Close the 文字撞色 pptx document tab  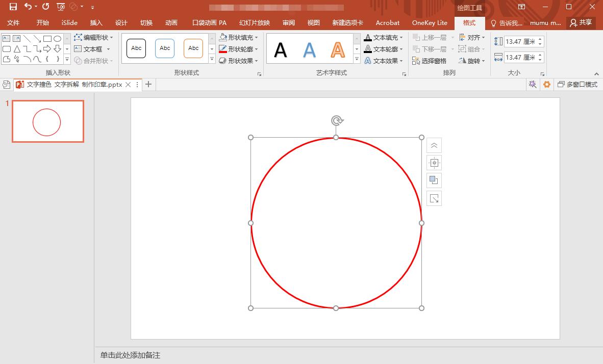coord(128,85)
